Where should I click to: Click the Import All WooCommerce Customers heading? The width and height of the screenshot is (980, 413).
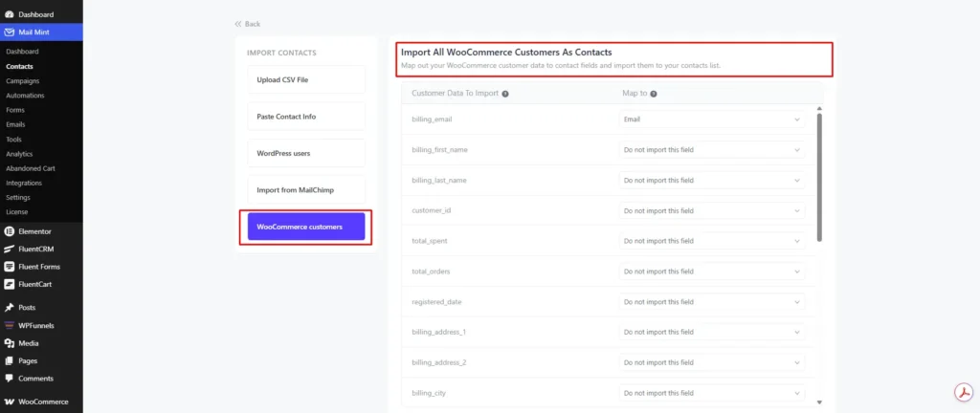point(506,53)
